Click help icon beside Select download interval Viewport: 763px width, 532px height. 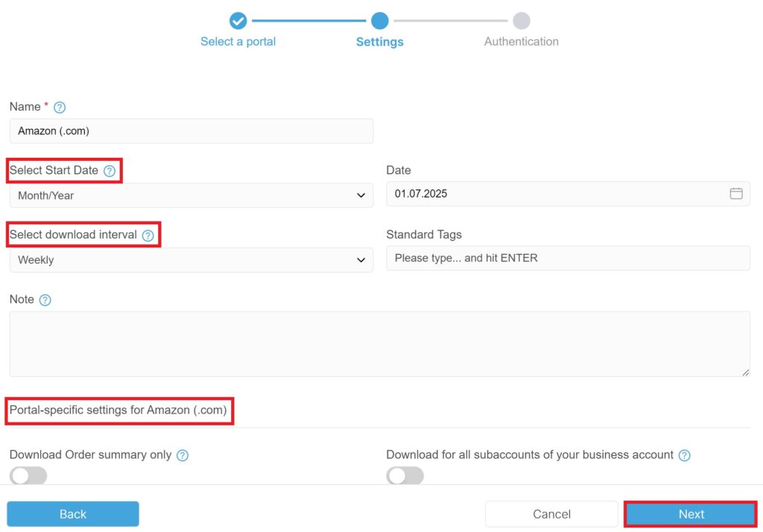point(148,235)
